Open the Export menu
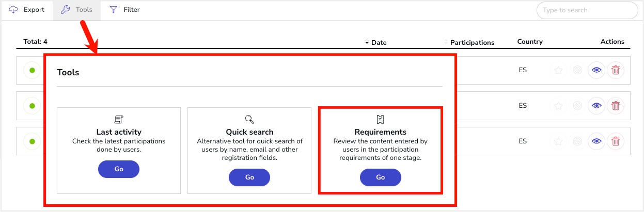This screenshot has height=212, width=644. tap(27, 10)
